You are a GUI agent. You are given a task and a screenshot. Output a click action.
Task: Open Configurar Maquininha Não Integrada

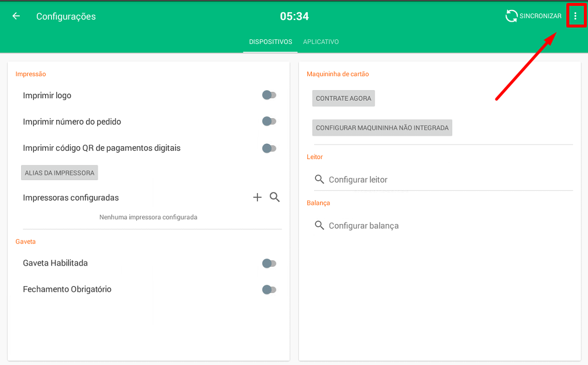pyautogui.click(x=382, y=128)
